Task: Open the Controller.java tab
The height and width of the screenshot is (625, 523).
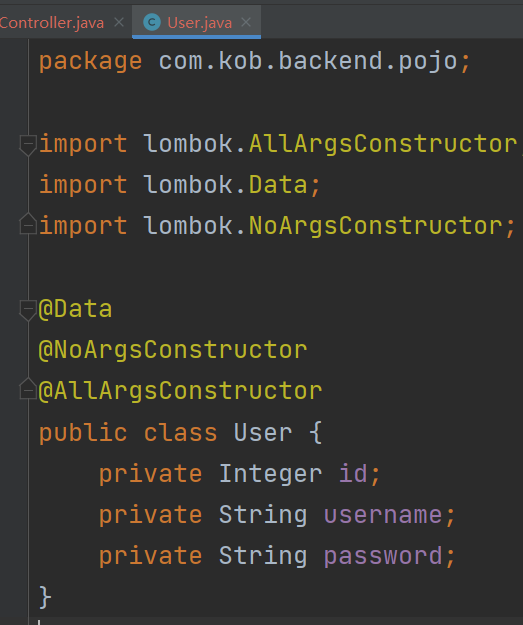Action: 52,23
